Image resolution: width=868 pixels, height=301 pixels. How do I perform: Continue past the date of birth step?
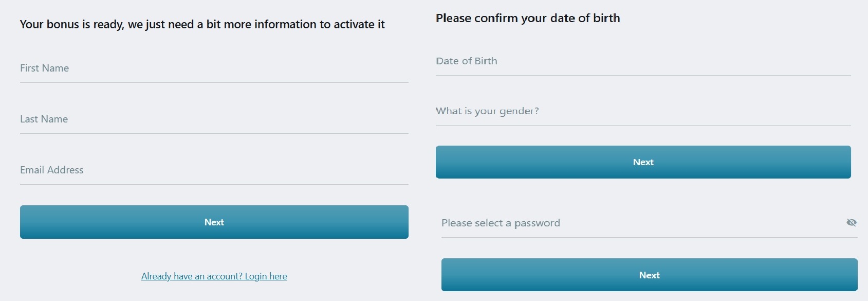pyautogui.click(x=643, y=162)
